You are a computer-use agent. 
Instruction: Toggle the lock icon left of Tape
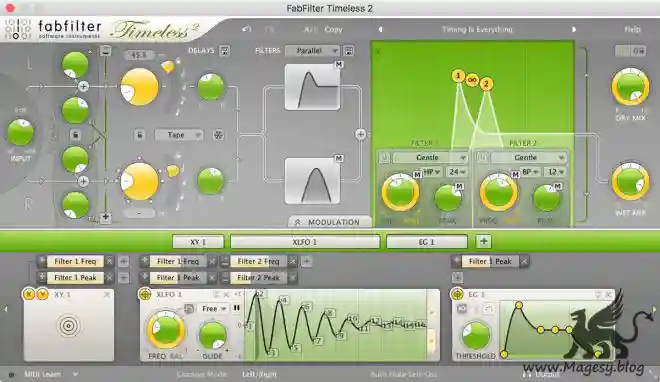click(140, 135)
